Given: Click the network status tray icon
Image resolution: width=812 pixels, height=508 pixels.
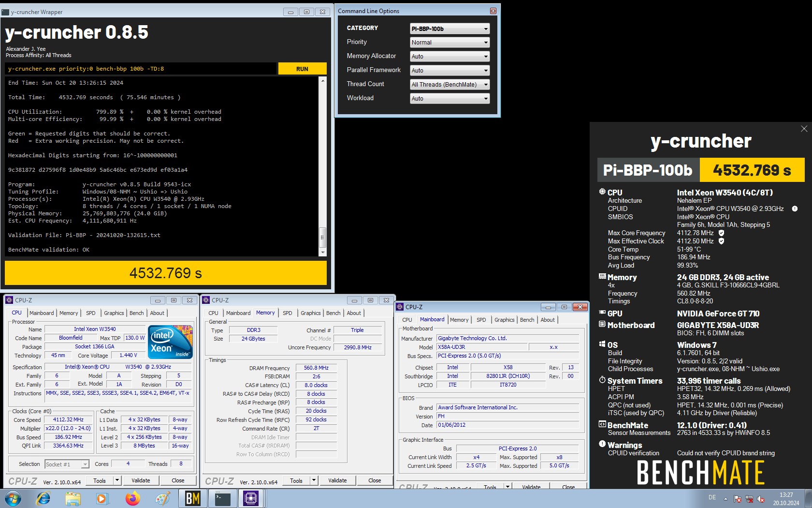Looking at the screenshot, I should (749, 499).
